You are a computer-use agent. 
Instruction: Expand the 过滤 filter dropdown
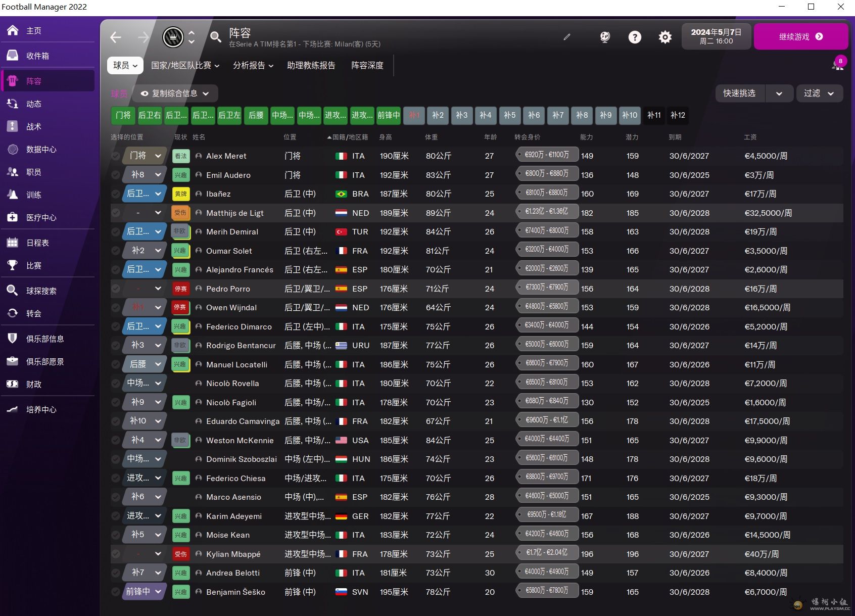pyautogui.click(x=819, y=93)
